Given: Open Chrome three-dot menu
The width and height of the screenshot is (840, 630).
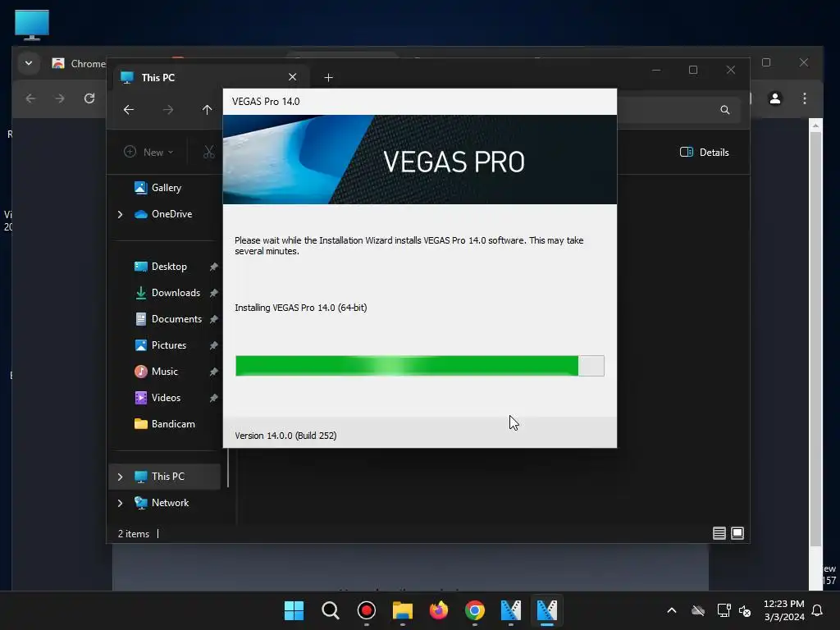Looking at the screenshot, I should 805,98.
